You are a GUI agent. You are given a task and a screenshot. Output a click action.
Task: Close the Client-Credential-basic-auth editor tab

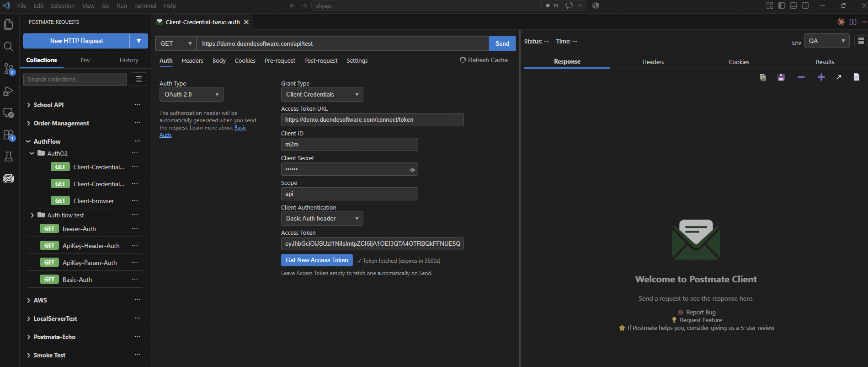[x=246, y=22]
